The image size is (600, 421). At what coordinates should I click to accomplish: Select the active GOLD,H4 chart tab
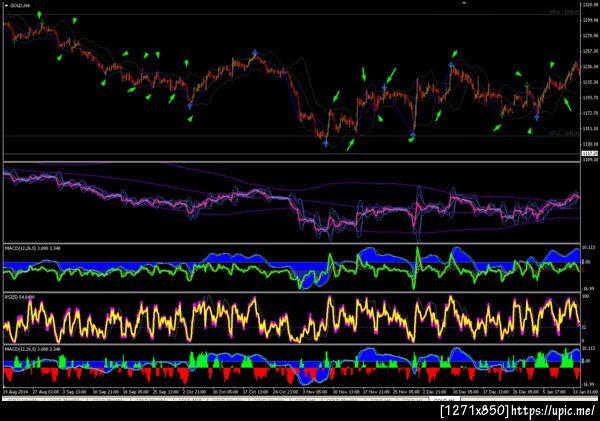pos(444,399)
